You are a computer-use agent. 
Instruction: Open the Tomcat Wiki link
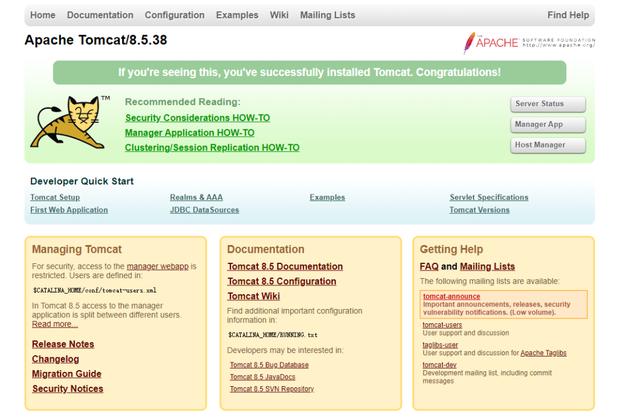(x=254, y=296)
